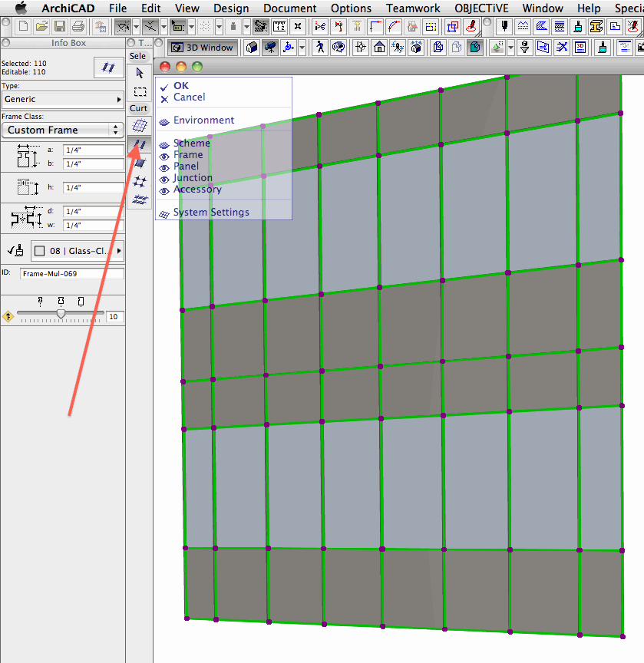Toggle Frame visibility eye
Viewport: 644px width, 663px height.
(164, 157)
